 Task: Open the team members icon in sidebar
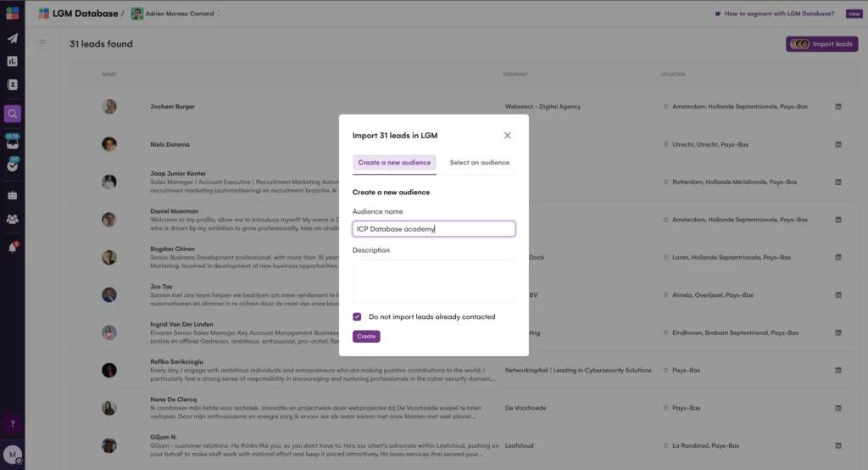click(12, 219)
